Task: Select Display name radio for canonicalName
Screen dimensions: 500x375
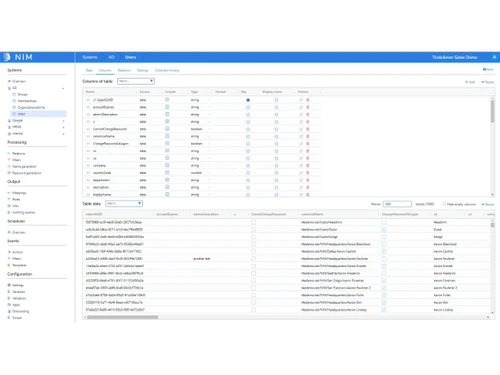Action: [x=276, y=136]
